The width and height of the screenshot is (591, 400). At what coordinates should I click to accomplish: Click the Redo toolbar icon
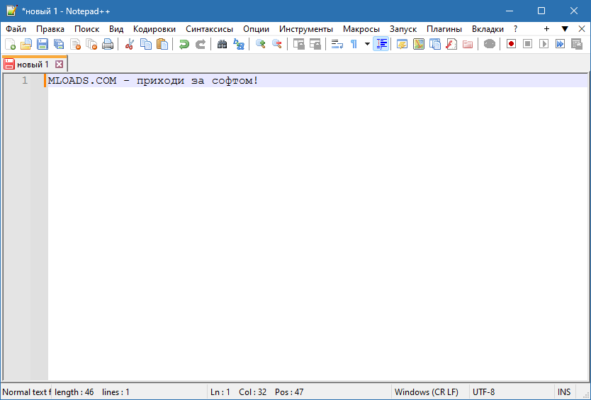200,44
